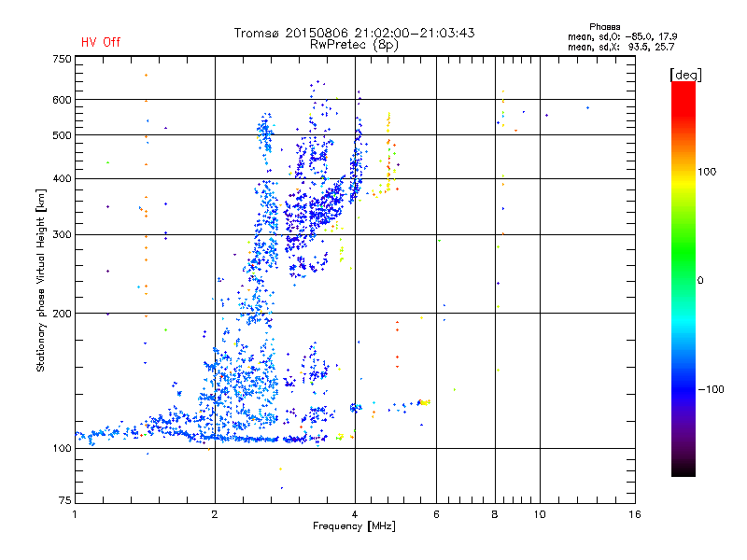
Task: Click the 'mean, sd,X: 93.5, 25.7' value
Action: (621, 47)
